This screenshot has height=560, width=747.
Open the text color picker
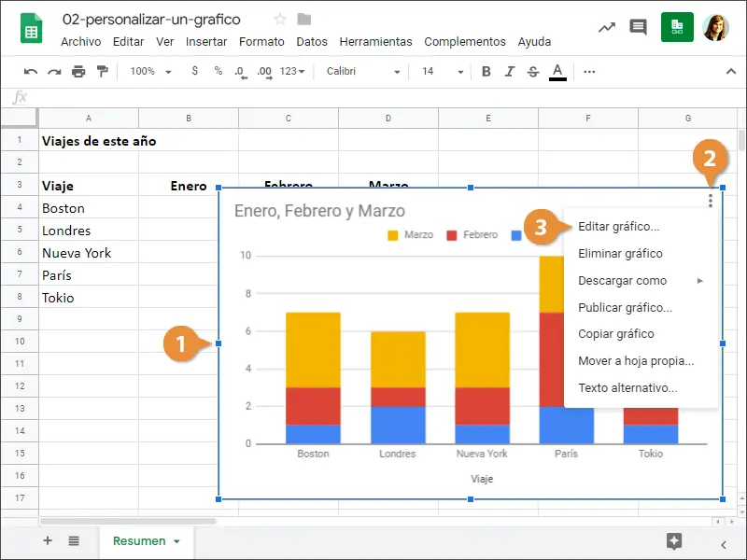(x=557, y=72)
